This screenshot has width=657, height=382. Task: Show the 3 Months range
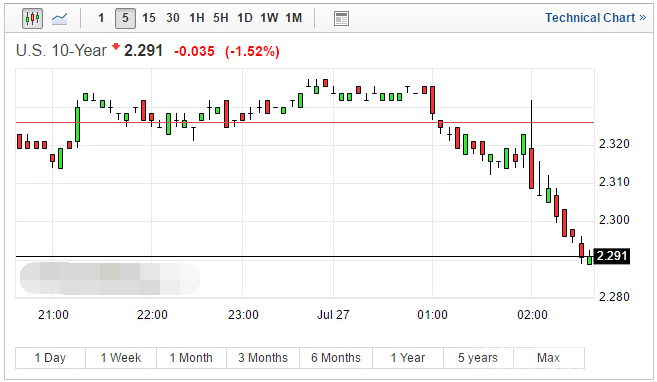coord(263,358)
